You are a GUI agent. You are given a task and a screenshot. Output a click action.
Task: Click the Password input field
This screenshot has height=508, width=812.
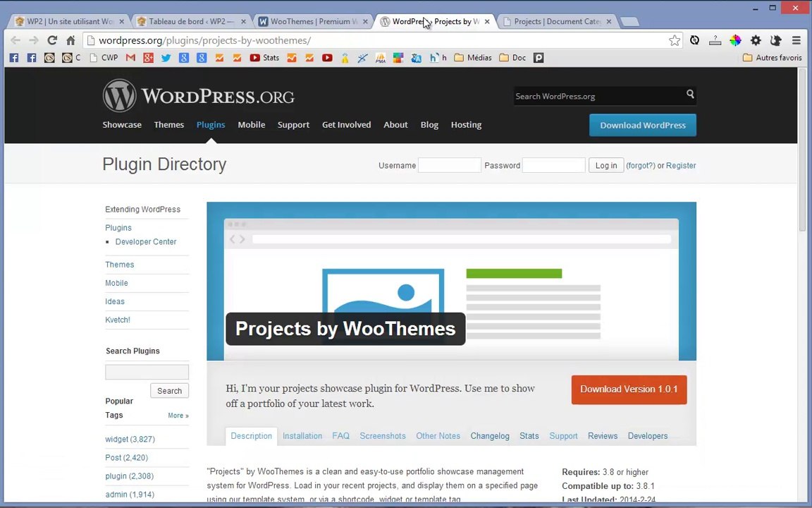click(553, 165)
